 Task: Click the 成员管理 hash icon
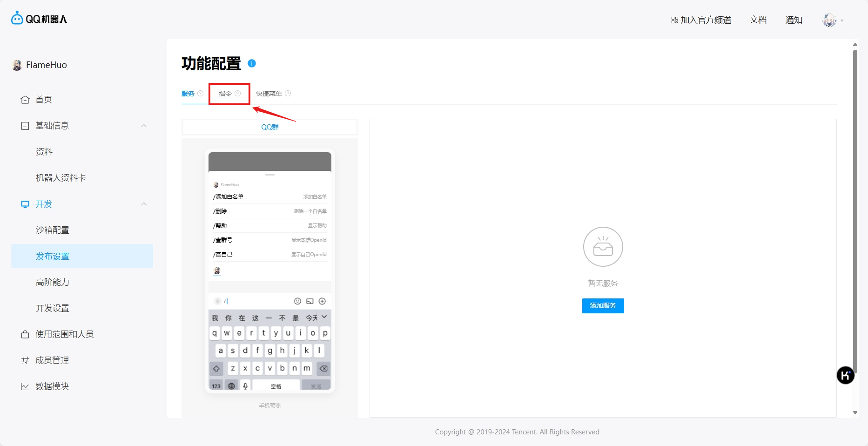(25, 360)
